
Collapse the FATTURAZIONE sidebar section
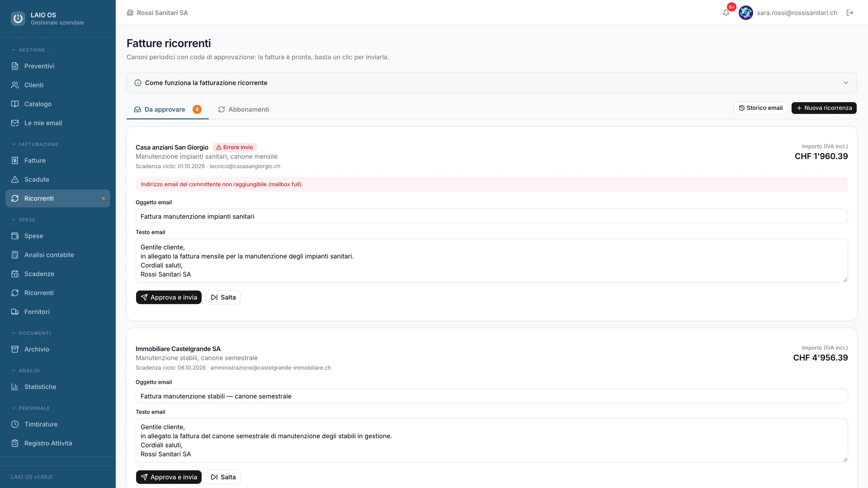(x=35, y=144)
